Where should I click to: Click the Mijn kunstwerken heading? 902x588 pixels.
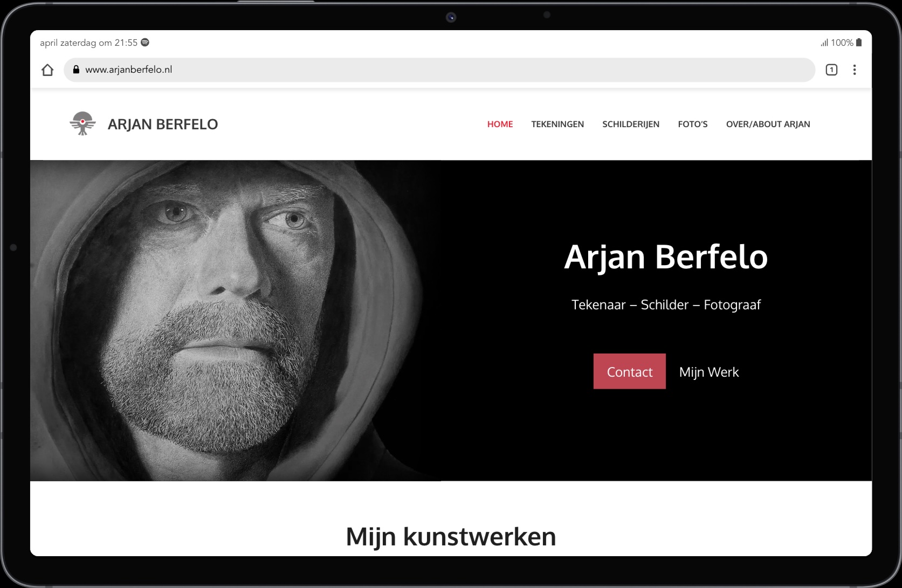click(x=451, y=536)
